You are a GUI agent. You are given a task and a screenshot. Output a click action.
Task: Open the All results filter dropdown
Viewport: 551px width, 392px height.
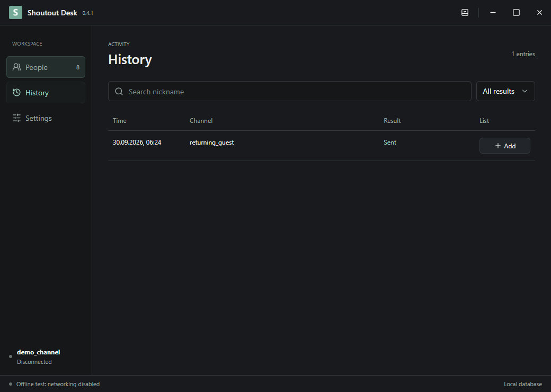[505, 91]
